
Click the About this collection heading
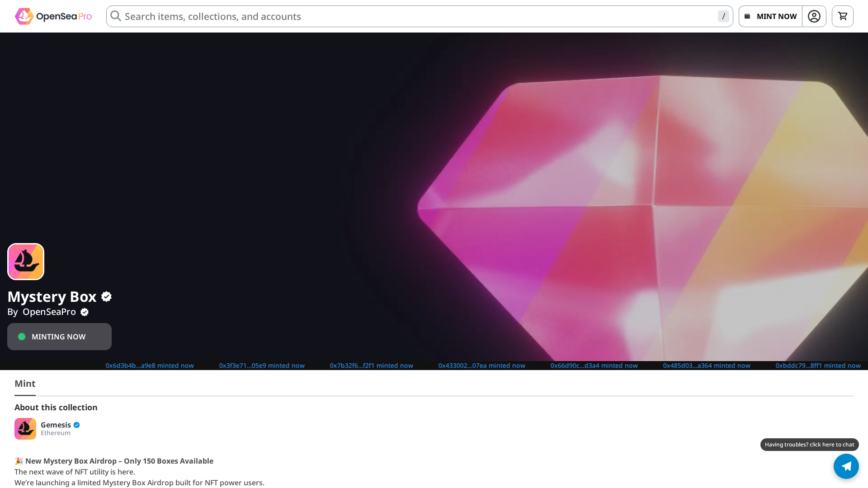pos(56,408)
